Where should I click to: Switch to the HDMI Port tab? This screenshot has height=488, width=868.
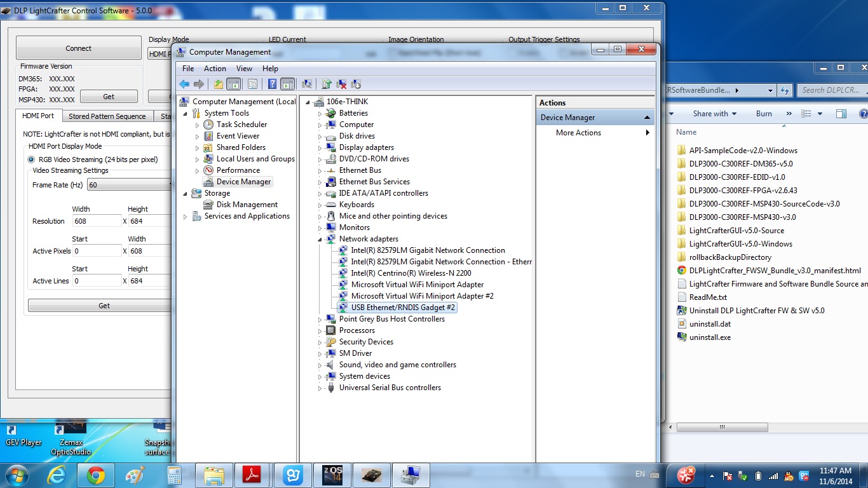(x=38, y=116)
